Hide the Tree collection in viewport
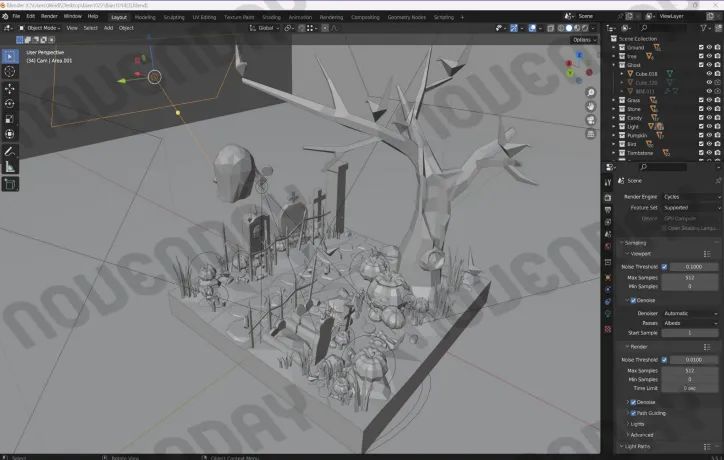 709,56
